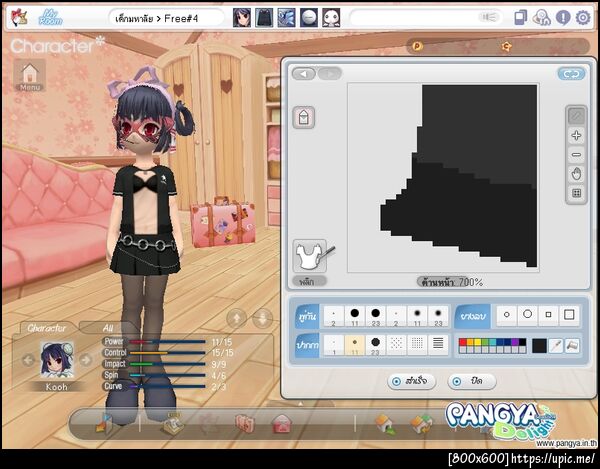
Task: Choose soft brush size 11
Action: (417, 316)
